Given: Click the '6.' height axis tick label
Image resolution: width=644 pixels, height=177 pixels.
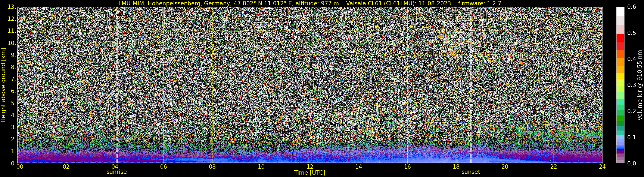Looking at the screenshot, I should coord(13,91).
